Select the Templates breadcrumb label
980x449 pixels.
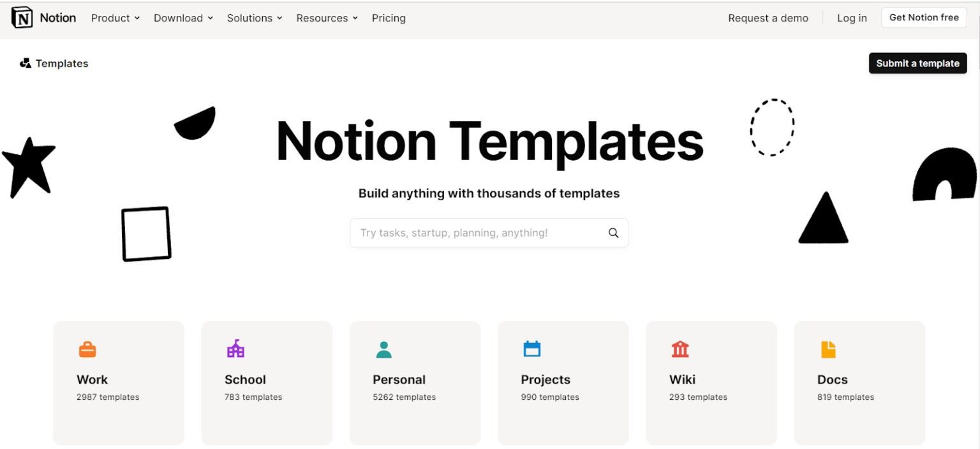[62, 63]
